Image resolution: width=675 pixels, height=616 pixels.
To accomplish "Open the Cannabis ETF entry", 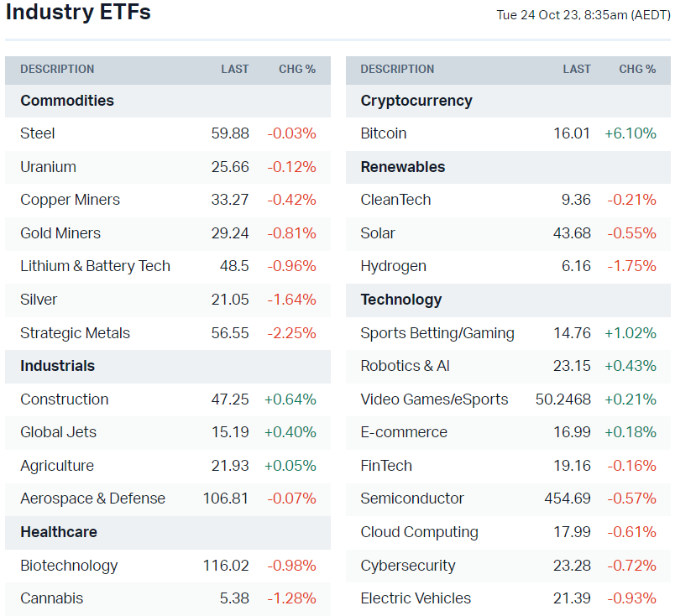I will 51,598.
